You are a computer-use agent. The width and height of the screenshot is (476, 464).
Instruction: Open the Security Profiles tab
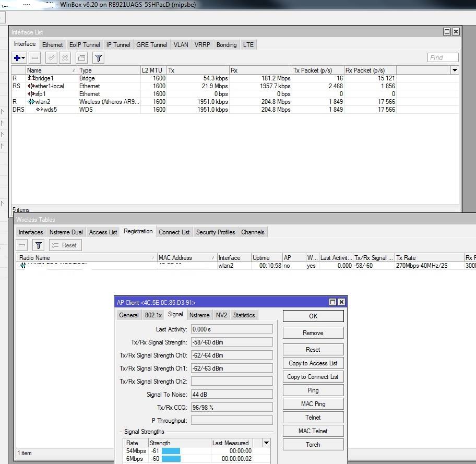click(x=216, y=232)
